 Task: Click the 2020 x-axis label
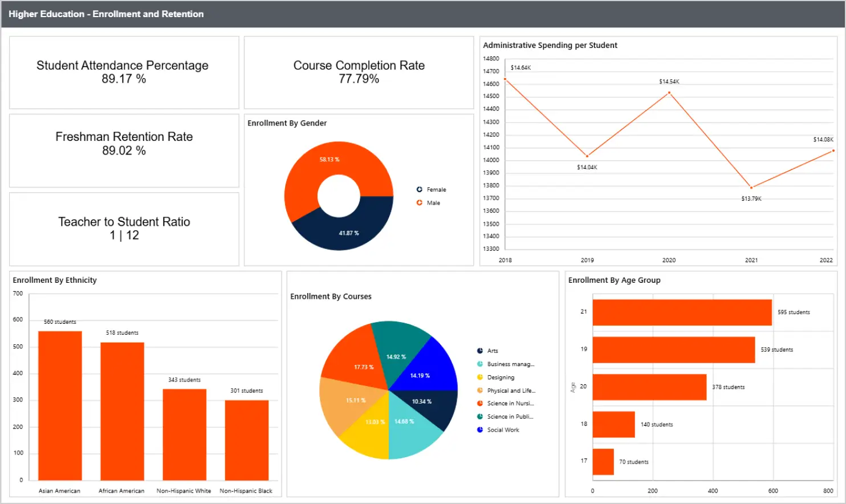click(669, 260)
